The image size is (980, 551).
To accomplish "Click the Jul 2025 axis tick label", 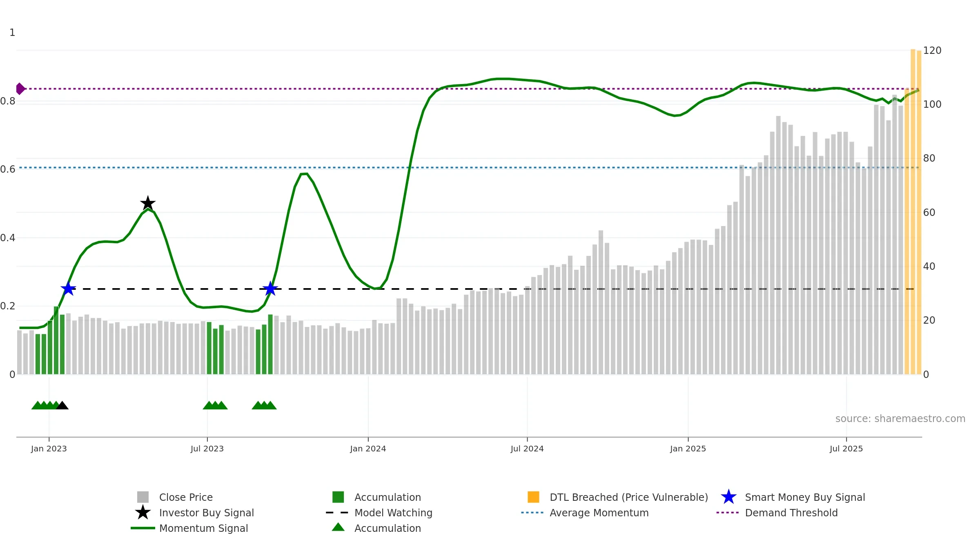I will pyautogui.click(x=846, y=449).
